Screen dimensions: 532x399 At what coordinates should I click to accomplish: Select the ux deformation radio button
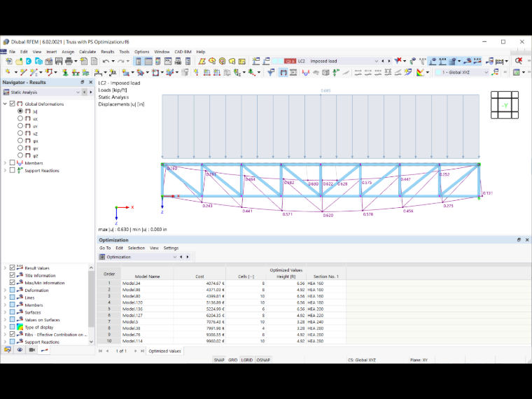pyautogui.click(x=20, y=118)
